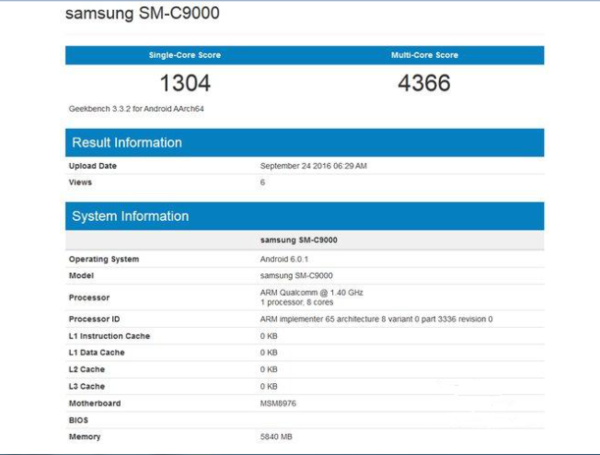
Task: Click the September 24 2016 upload date value
Action: click(x=313, y=166)
